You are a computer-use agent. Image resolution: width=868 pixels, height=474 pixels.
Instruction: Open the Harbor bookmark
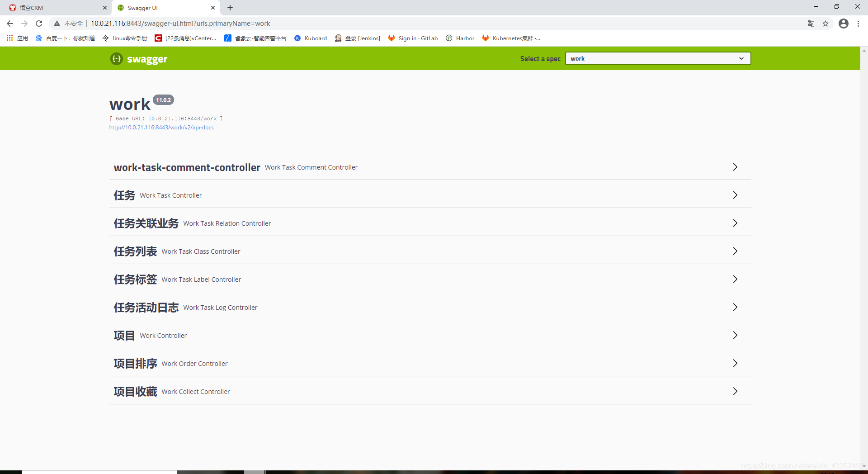(x=460, y=38)
